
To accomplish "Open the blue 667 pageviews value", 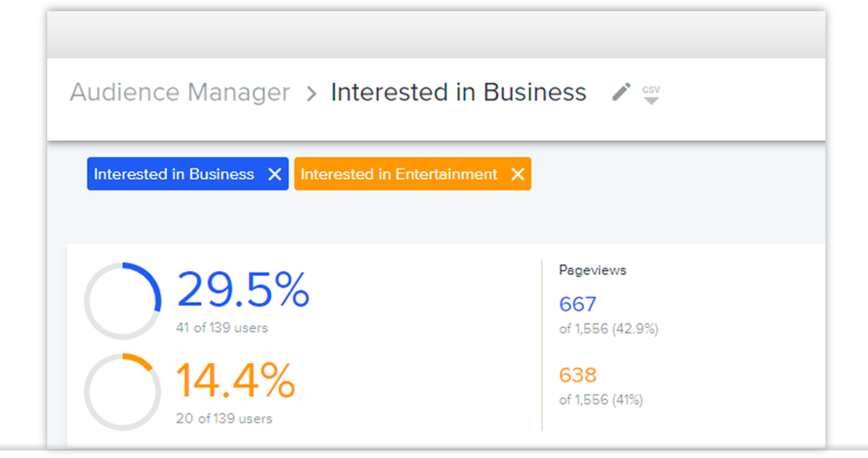I will (577, 304).
